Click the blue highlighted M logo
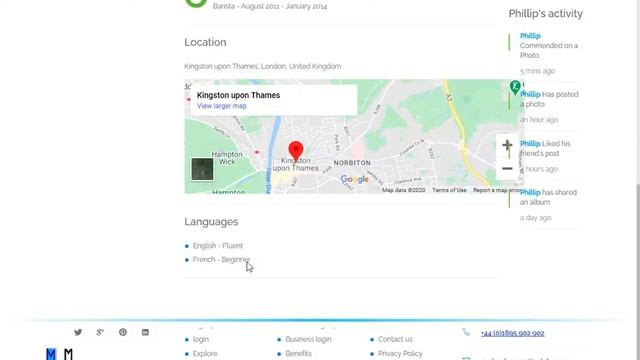640x360 pixels. (51, 354)
